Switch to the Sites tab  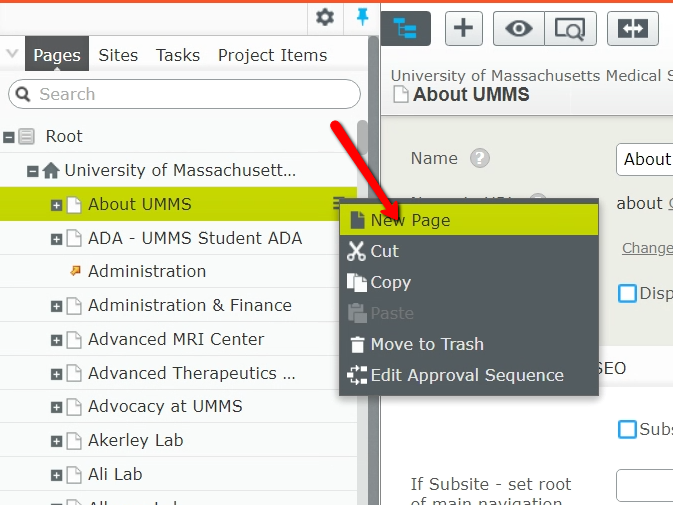point(118,55)
